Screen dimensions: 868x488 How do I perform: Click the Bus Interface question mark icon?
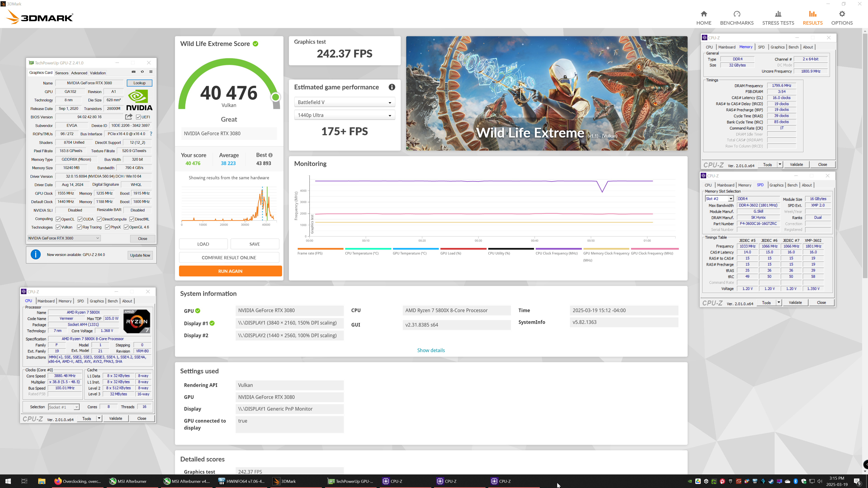(x=151, y=134)
